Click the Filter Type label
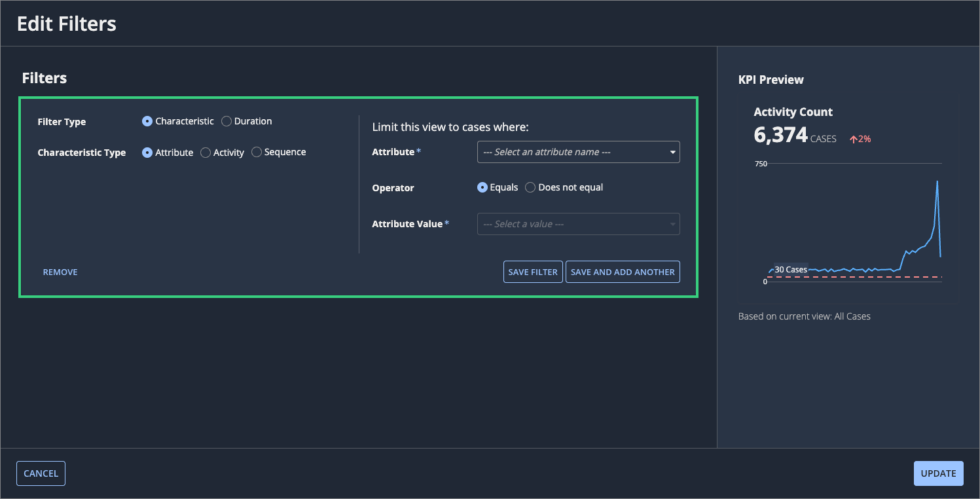 pos(62,122)
